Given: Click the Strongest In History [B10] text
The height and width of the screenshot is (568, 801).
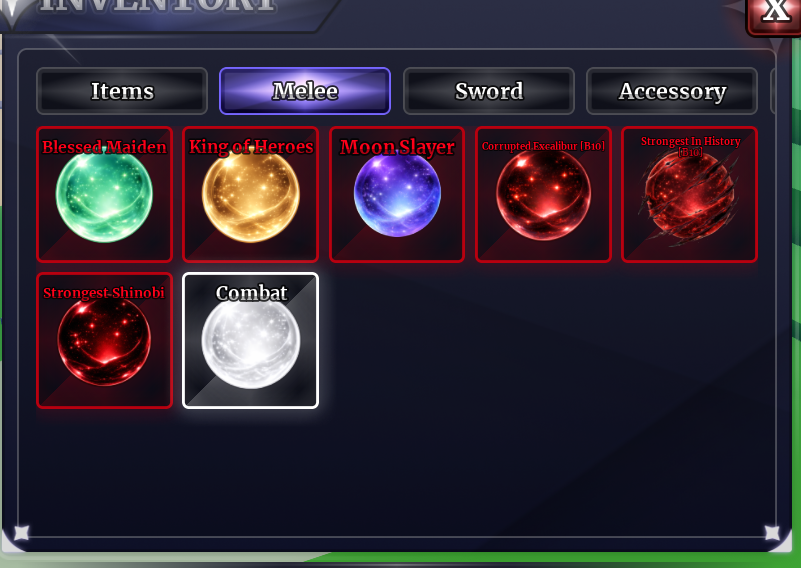Looking at the screenshot, I should pyautogui.click(x=690, y=147).
